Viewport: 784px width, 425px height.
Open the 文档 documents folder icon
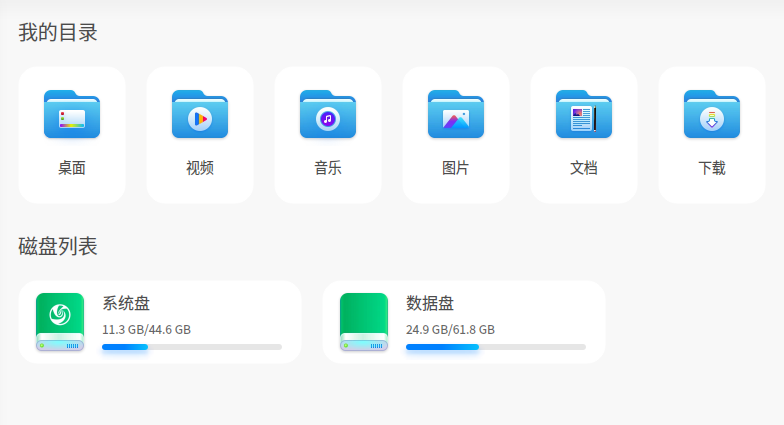pyautogui.click(x=584, y=114)
